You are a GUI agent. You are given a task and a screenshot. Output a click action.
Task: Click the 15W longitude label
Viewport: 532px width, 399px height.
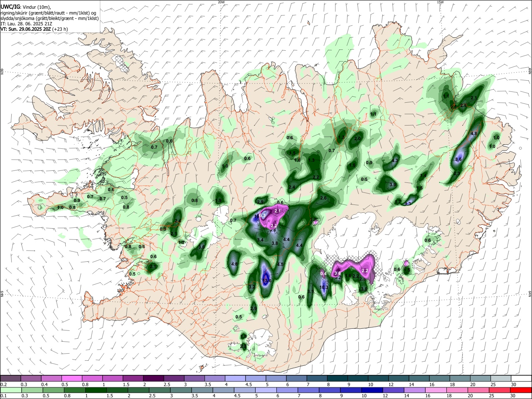point(440,2)
